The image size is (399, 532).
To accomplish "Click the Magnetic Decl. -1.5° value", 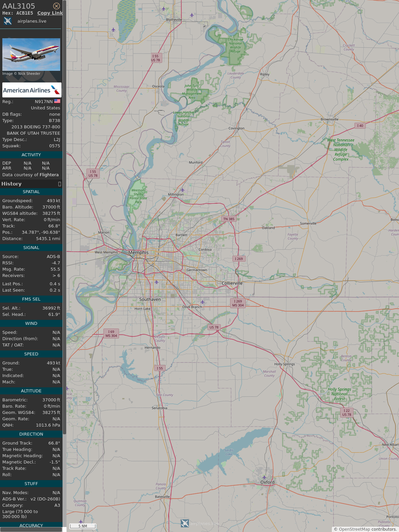I will point(55,462).
